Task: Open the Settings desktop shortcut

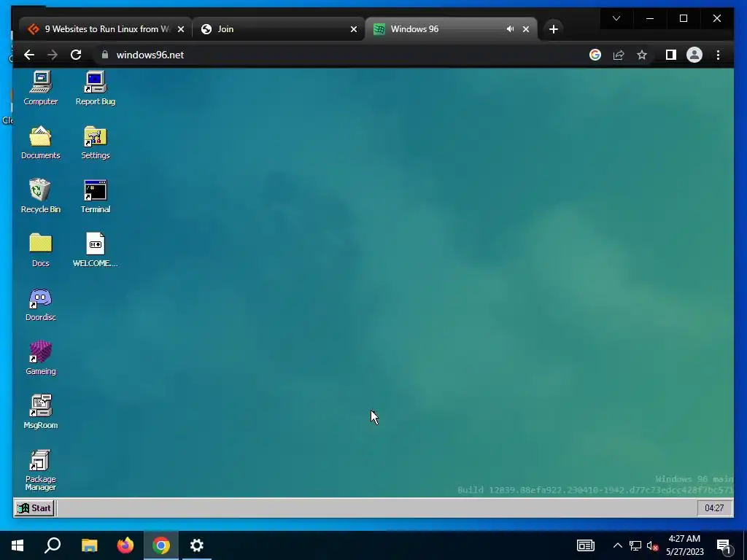Action: coord(96,142)
